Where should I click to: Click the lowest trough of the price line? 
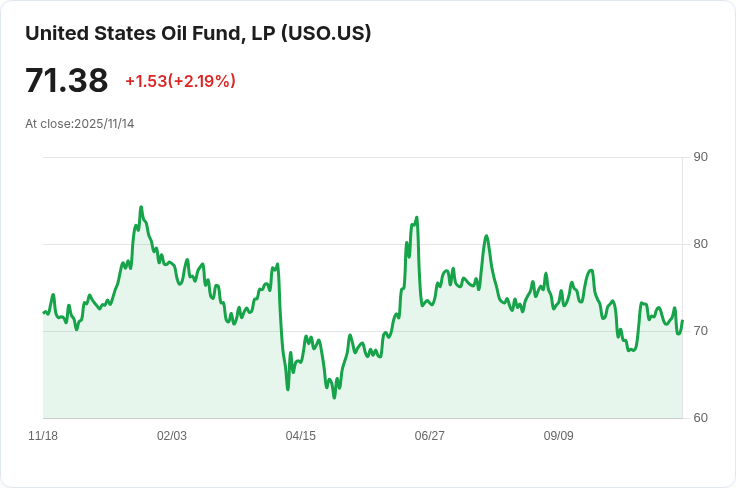pyautogui.click(x=334, y=397)
